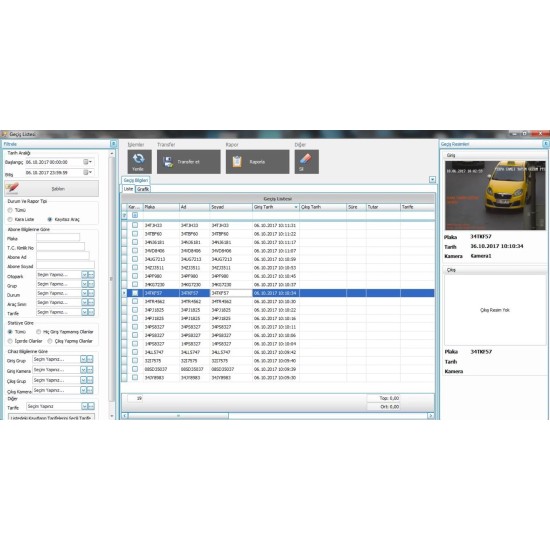Sort by the Giriş Tarih column header
Image resolution: width=550 pixels, height=550 pixels.
(x=276, y=207)
